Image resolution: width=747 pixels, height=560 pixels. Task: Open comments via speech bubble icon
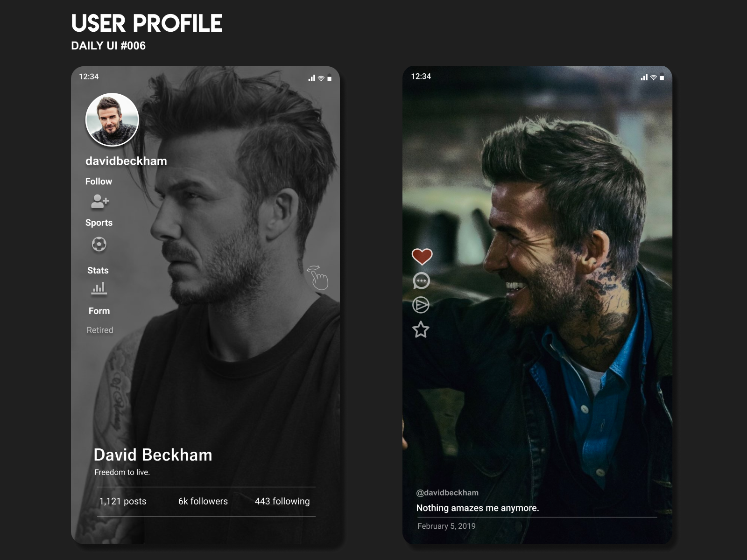tap(421, 281)
